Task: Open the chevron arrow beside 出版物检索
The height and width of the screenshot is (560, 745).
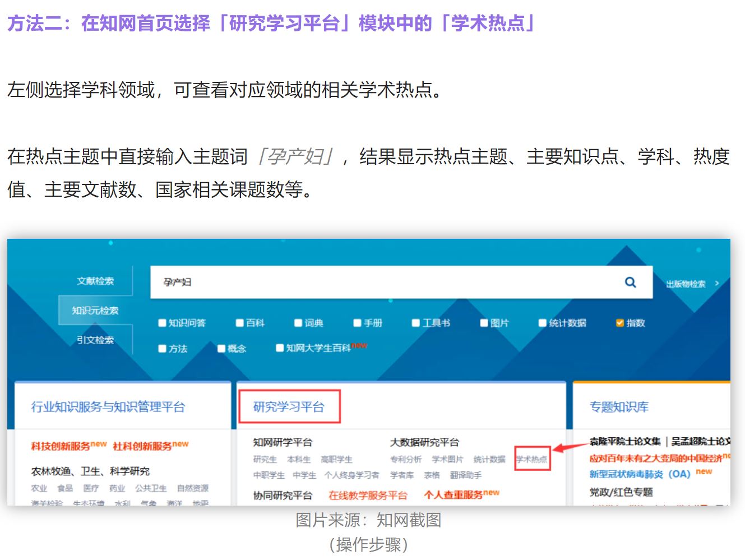Action: (x=717, y=284)
